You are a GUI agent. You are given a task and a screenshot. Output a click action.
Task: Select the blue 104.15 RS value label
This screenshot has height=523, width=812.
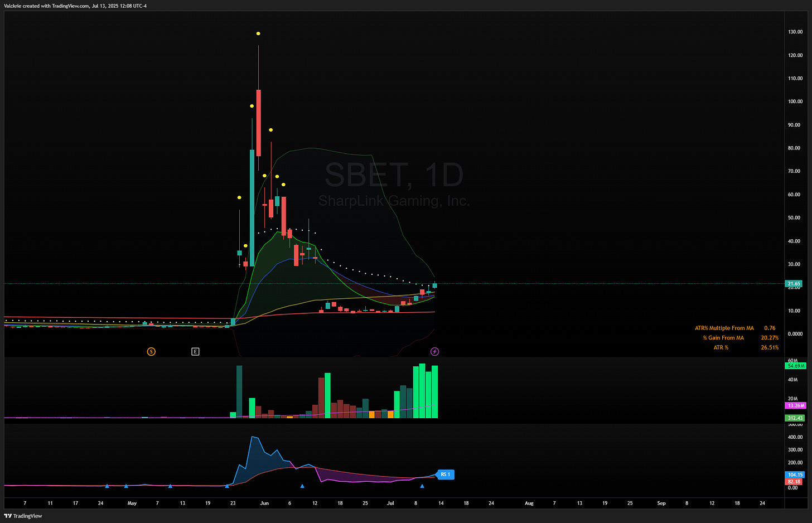click(795, 475)
